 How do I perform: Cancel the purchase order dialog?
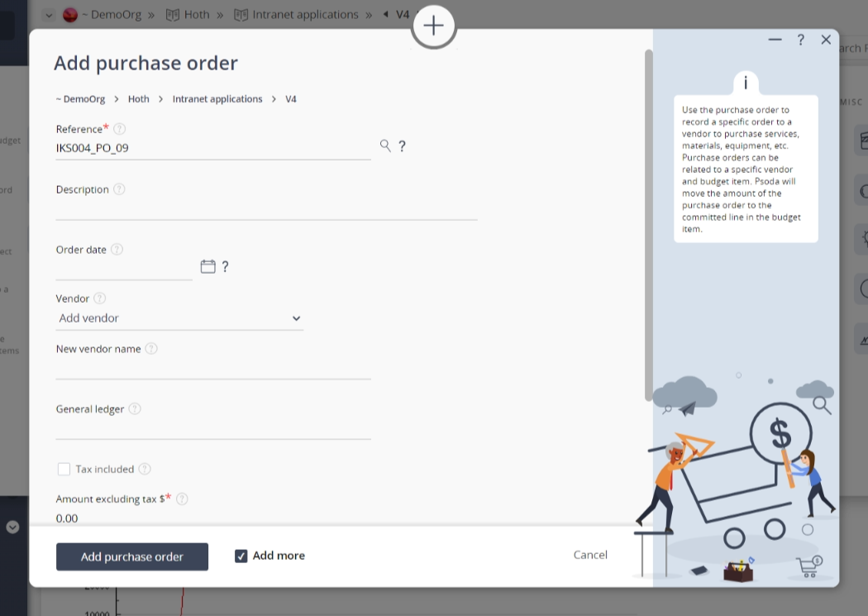coord(590,555)
